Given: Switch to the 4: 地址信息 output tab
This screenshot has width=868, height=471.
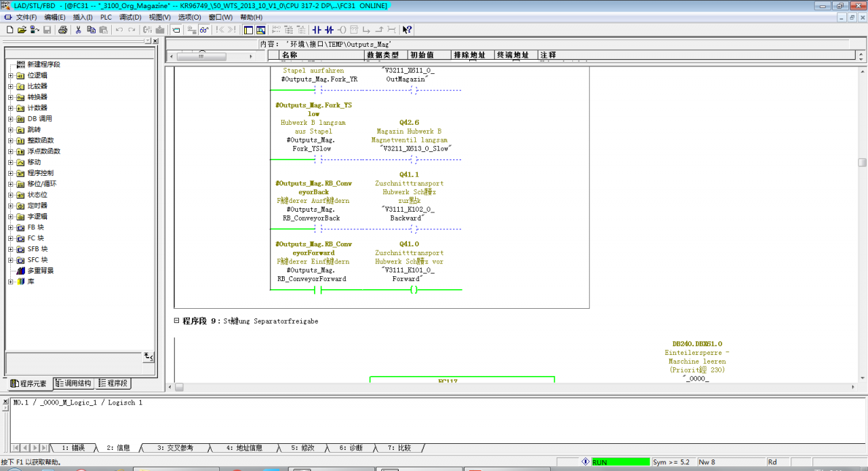Looking at the screenshot, I should point(244,448).
